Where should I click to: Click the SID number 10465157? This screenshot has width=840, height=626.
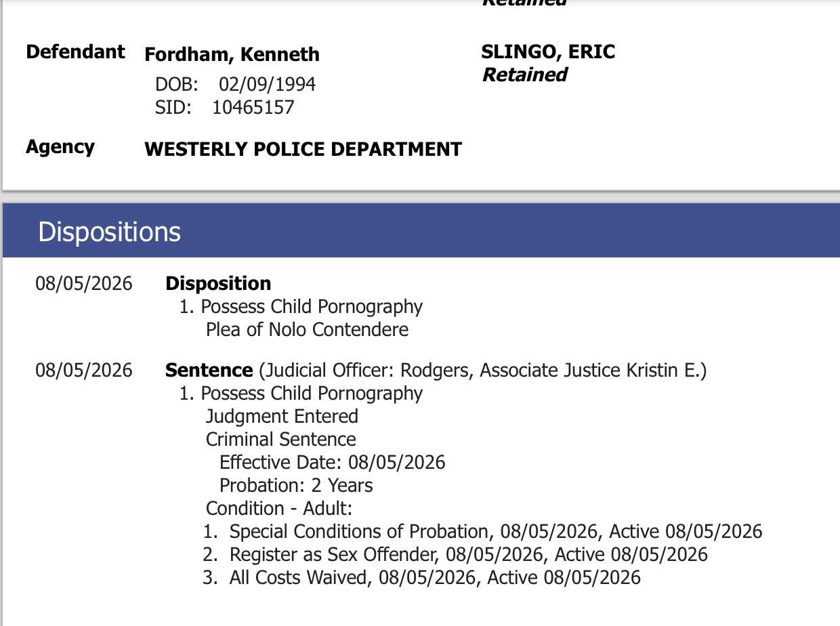[x=253, y=107]
